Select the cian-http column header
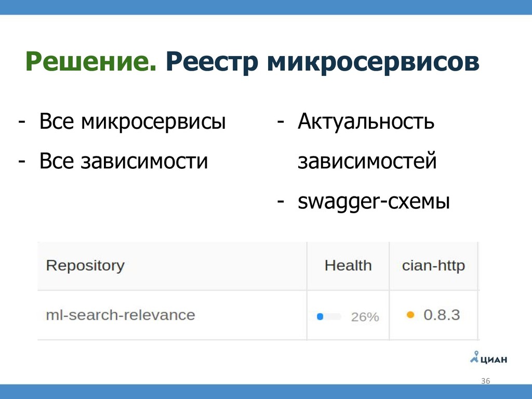The image size is (532, 399). pyautogui.click(x=433, y=265)
